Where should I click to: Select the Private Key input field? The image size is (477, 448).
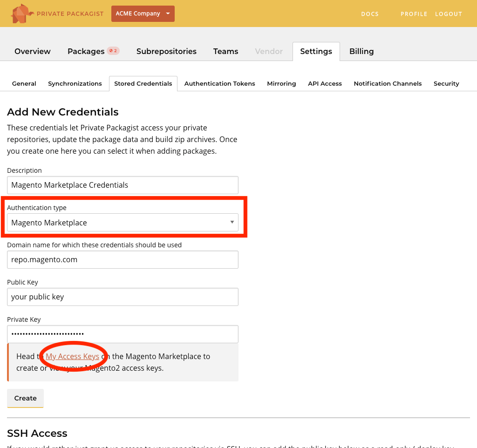pos(122,334)
